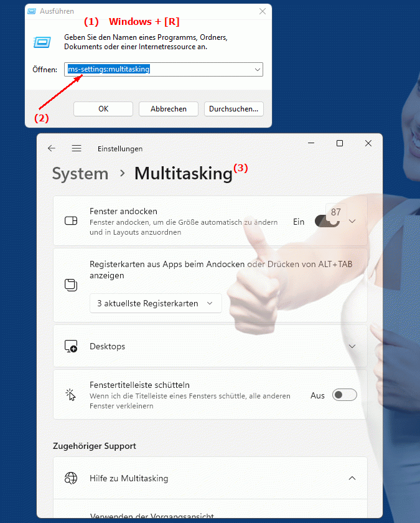Open the 3 aktuellste Registerkarten dropdown
The image size is (420, 523).
(x=156, y=304)
